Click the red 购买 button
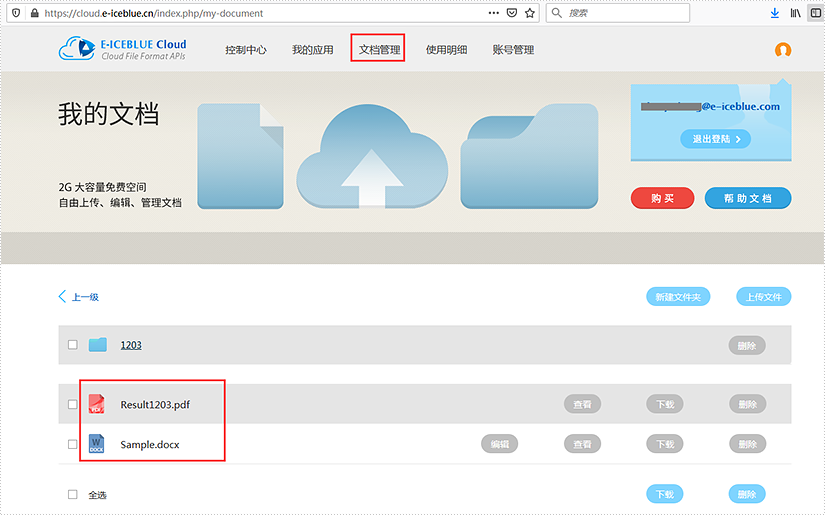 click(x=662, y=198)
